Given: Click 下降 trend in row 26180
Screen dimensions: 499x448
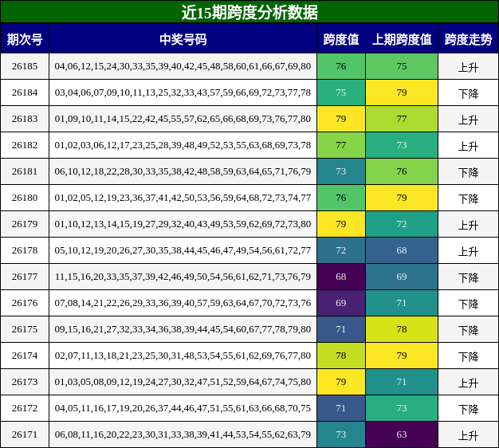Looking at the screenshot, I should click(x=468, y=199).
